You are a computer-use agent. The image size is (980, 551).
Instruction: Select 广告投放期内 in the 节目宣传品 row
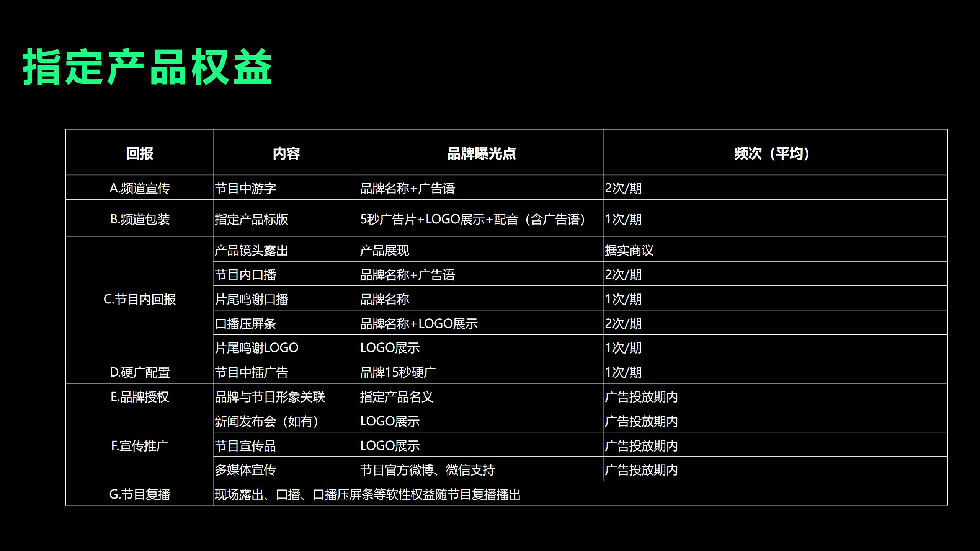coord(776,444)
